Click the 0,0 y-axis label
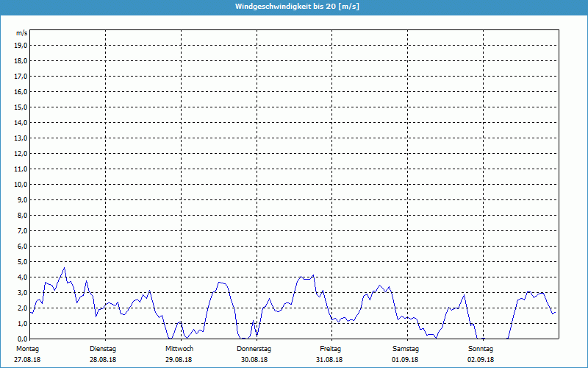 21,339
